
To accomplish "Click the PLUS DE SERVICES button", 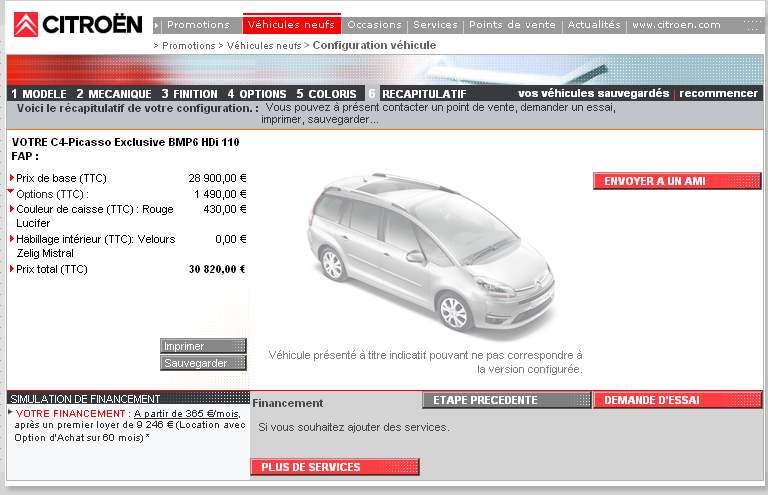I will 335,467.
